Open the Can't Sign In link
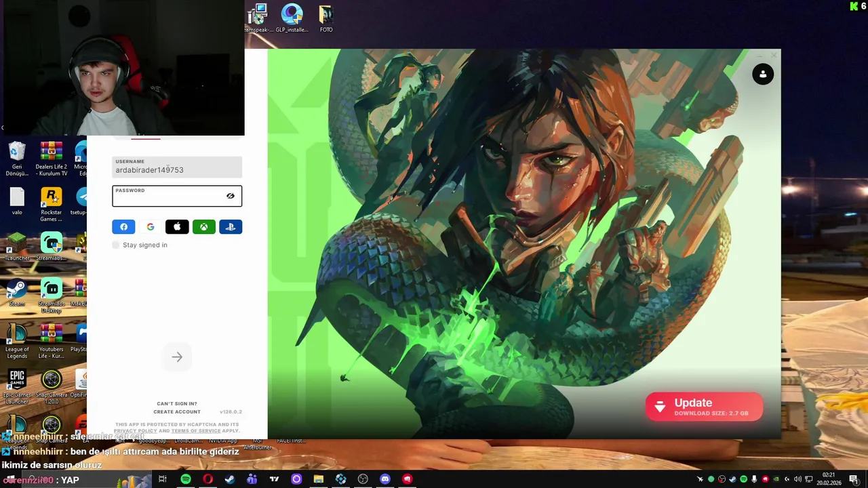This screenshot has width=868, height=488. 177,403
